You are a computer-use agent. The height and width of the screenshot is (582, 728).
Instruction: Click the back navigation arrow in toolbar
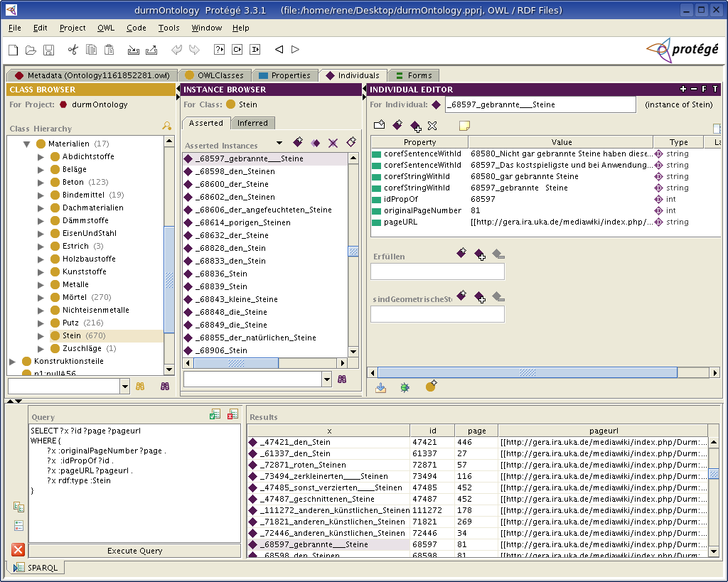point(279,50)
